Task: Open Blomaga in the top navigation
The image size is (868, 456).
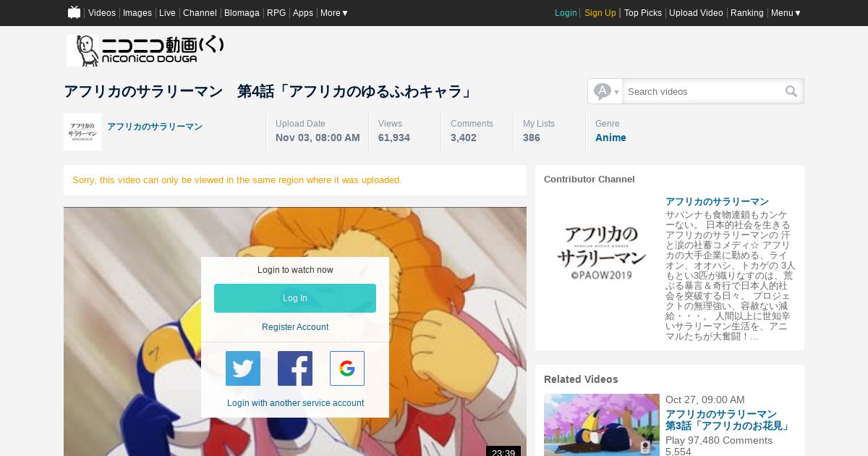Action: pos(242,13)
